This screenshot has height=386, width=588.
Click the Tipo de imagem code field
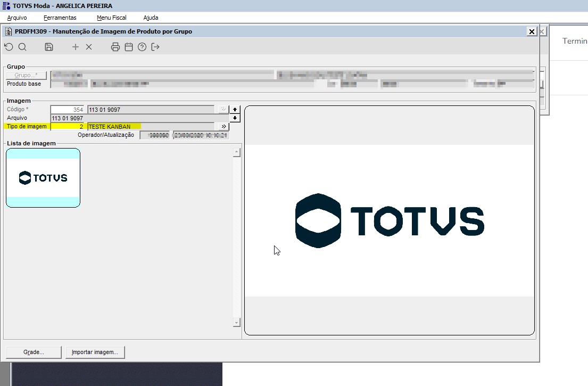pos(68,126)
